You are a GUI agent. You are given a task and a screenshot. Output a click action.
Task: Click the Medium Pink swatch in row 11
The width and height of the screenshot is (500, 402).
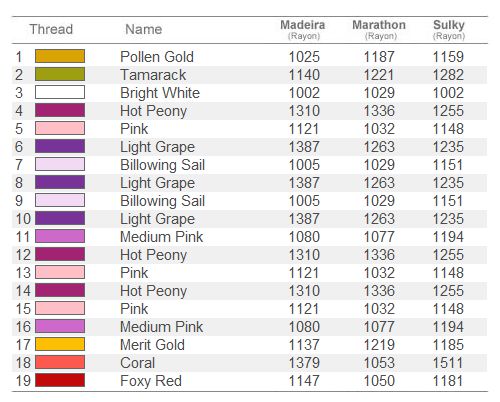(x=60, y=236)
